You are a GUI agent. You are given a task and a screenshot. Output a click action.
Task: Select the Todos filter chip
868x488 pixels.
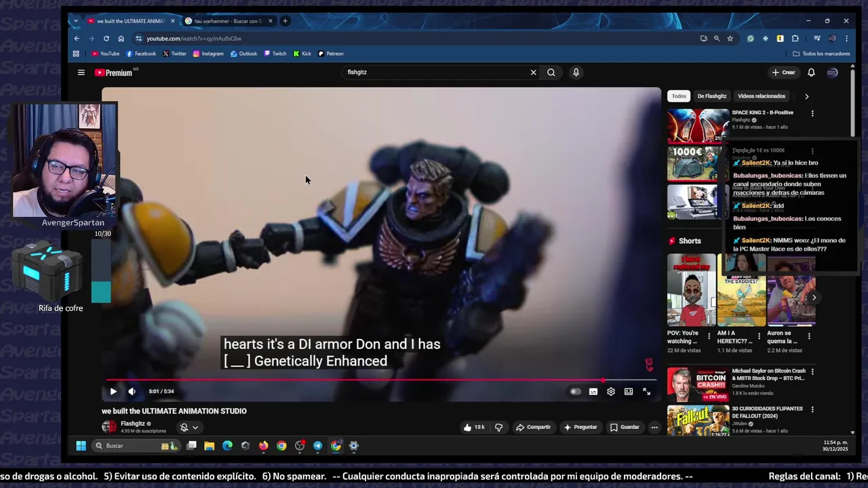pyautogui.click(x=679, y=96)
